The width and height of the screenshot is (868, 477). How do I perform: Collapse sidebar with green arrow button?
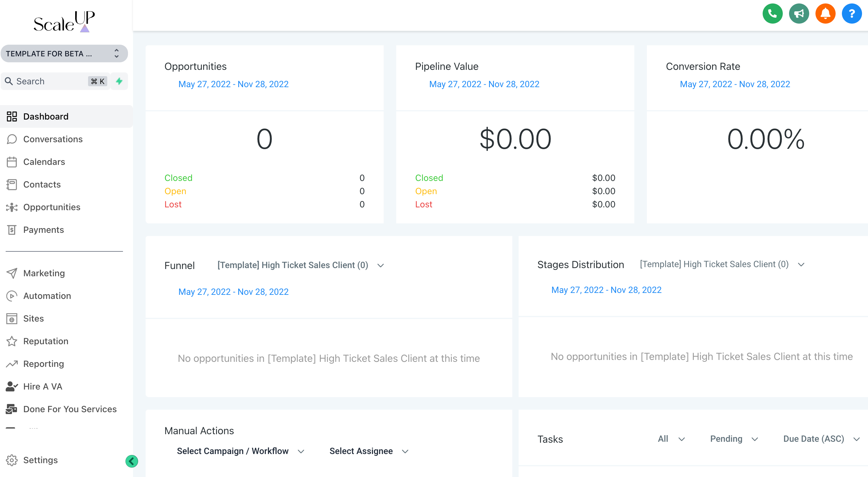pos(132,461)
